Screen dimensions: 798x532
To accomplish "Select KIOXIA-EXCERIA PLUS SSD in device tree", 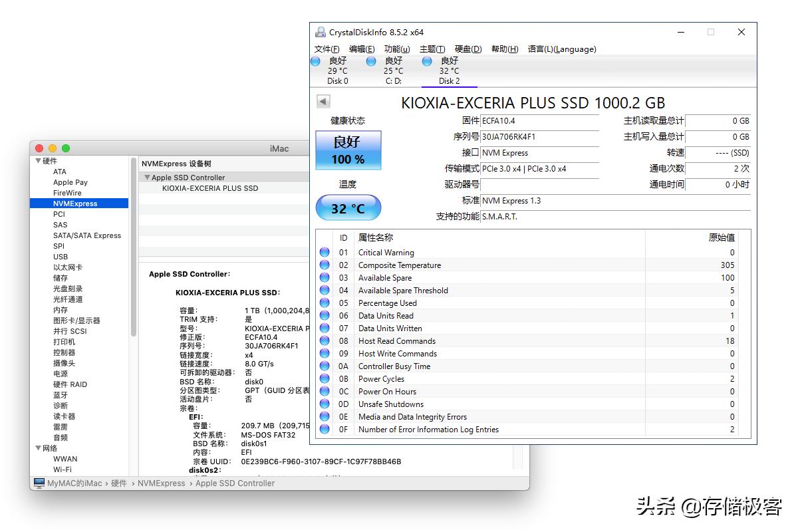I will point(211,188).
